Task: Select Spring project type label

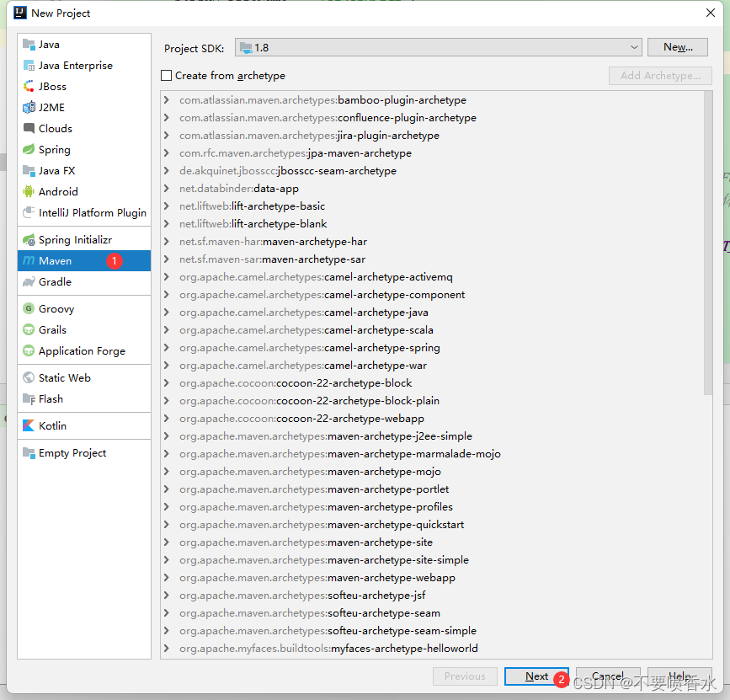Action: pyautogui.click(x=55, y=149)
